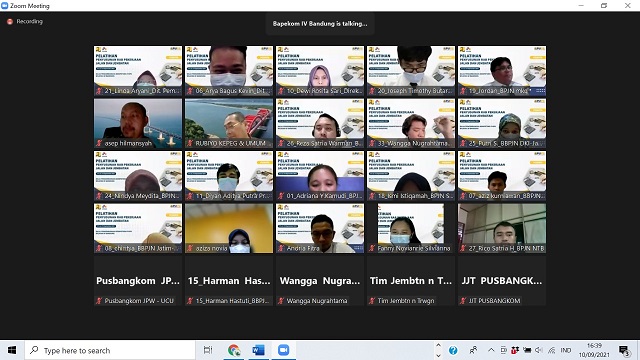640x360 pixels.
Task: Select 33_Wangga Nugrahtama video tile
Action: pyautogui.click(x=411, y=123)
